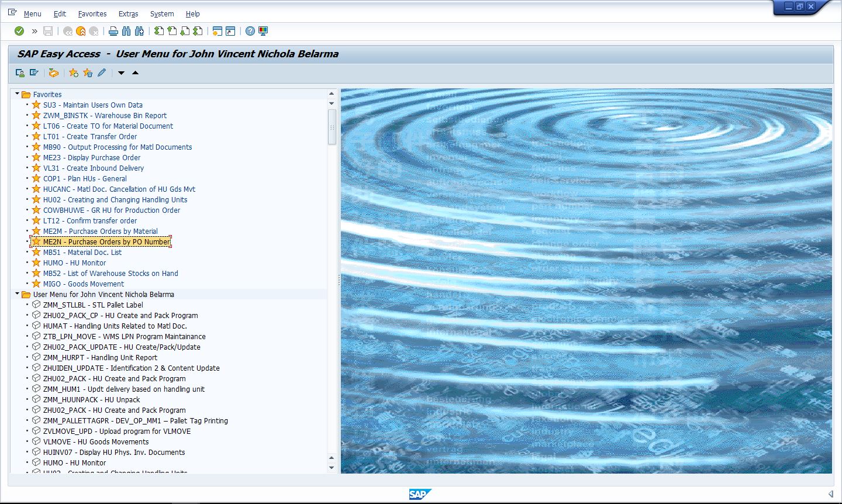This screenshot has height=504, width=842.
Task: Select HUINV07 - Display HU Phys. Inv. Documents
Action: click(x=114, y=453)
